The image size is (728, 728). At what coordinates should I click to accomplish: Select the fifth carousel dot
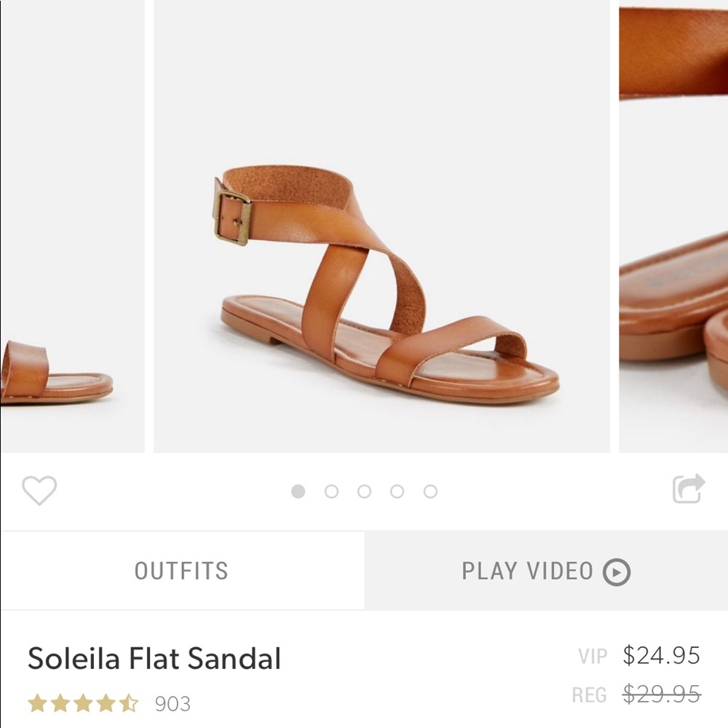[430, 491]
